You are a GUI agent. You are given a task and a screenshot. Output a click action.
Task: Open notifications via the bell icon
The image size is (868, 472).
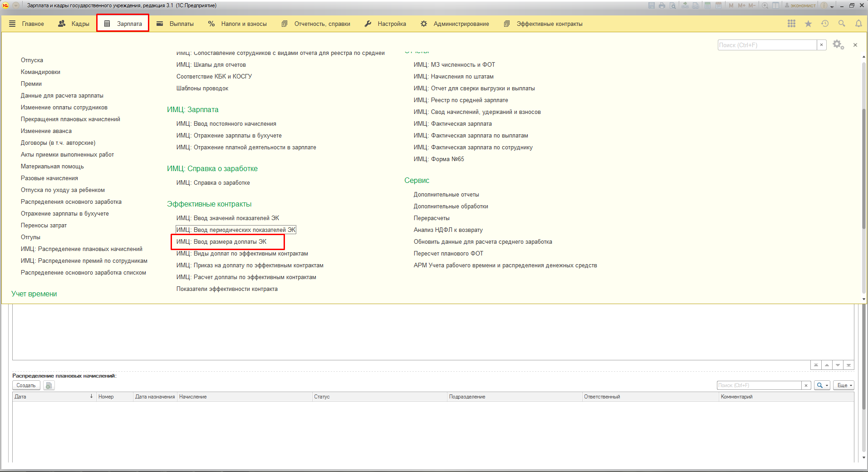click(x=858, y=24)
